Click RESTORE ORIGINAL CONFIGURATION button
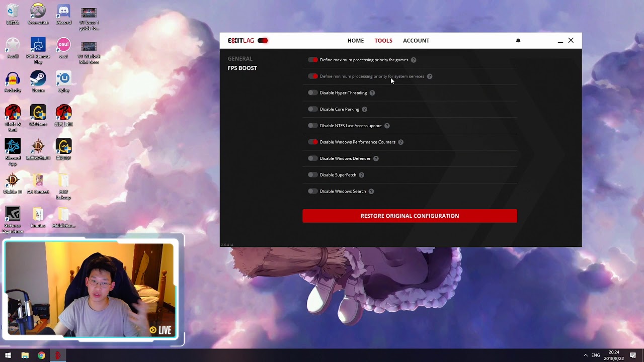 pos(410,216)
